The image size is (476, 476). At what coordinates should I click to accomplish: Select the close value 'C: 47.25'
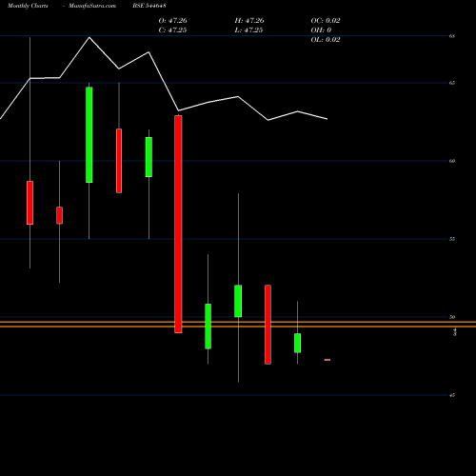172,30
